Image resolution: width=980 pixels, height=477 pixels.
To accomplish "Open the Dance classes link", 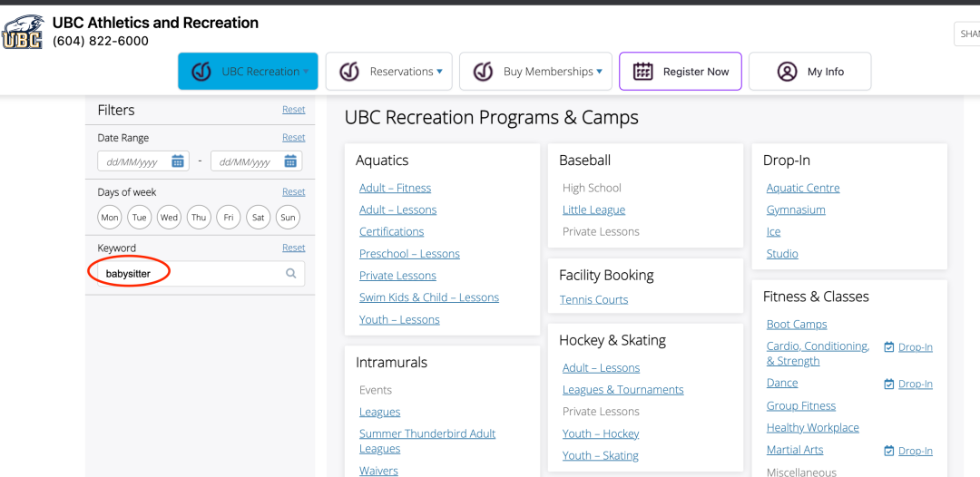I will (x=782, y=383).
